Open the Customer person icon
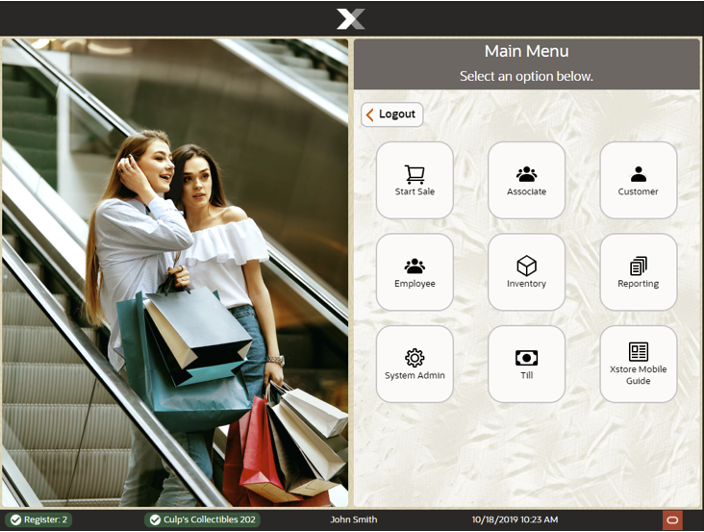 [638, 174]
